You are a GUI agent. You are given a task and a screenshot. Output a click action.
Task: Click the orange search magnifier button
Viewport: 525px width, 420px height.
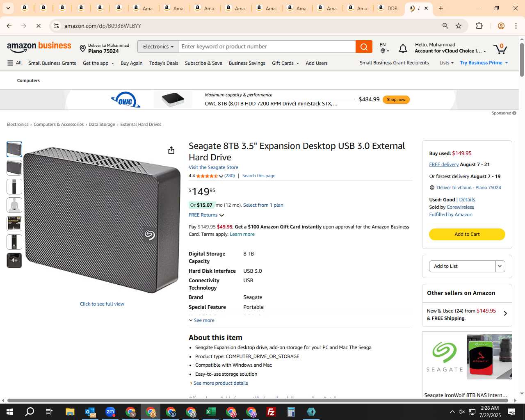click(x=364, y=47)
